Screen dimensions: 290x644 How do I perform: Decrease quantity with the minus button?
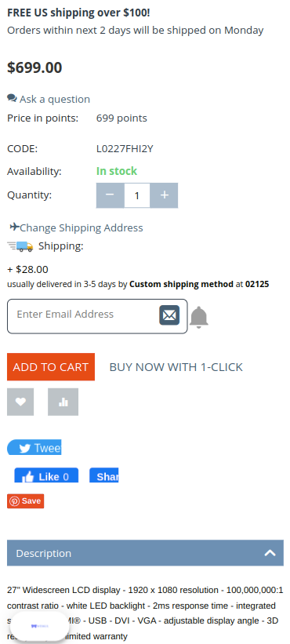point(110,195)
